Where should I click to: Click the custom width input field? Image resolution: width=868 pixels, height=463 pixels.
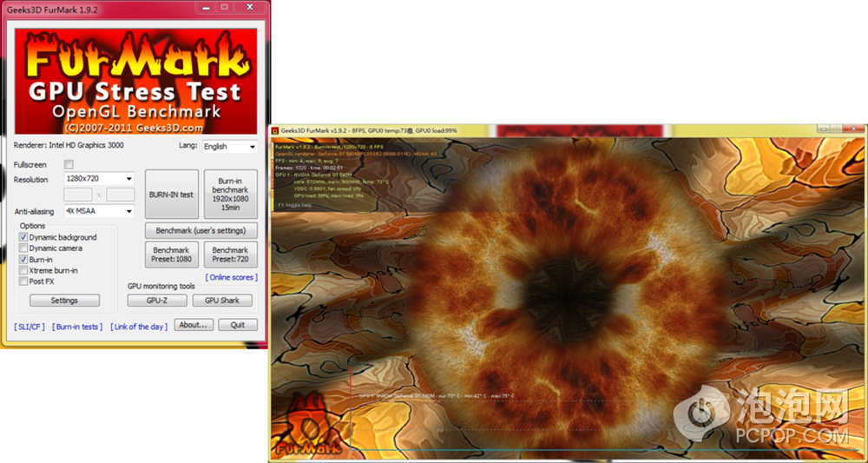78,195
